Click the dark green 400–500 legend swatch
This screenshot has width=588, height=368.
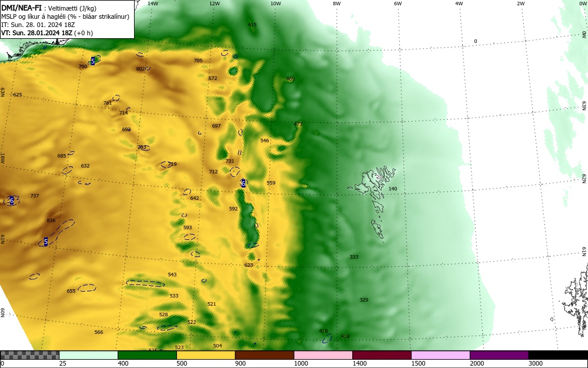pyautogui.click(x=147, y=355)
